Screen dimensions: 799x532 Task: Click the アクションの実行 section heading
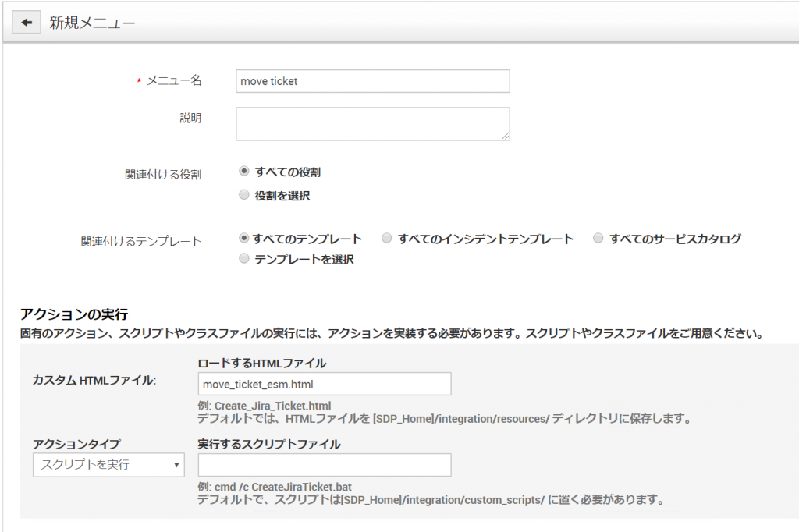click(x=74, y=314)
